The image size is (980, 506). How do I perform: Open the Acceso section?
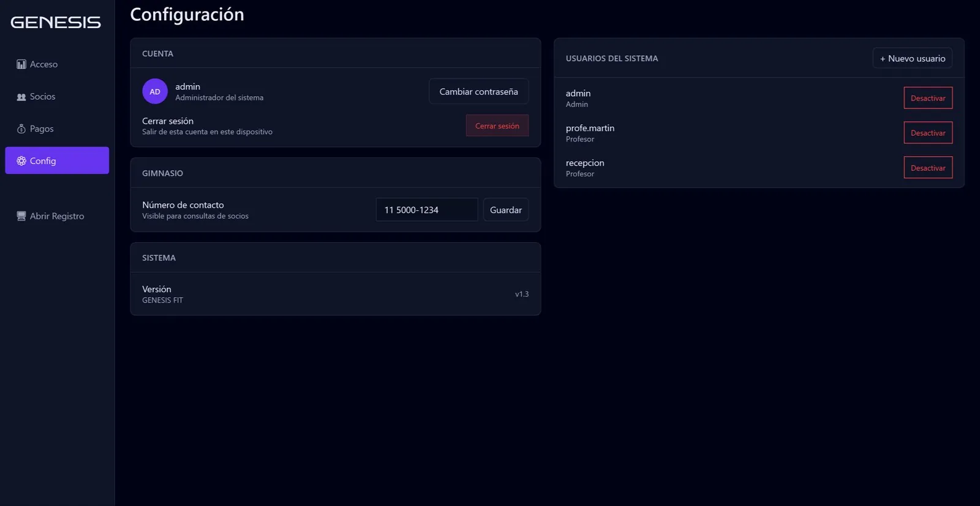pyautogui.click(x=57, y=64)
